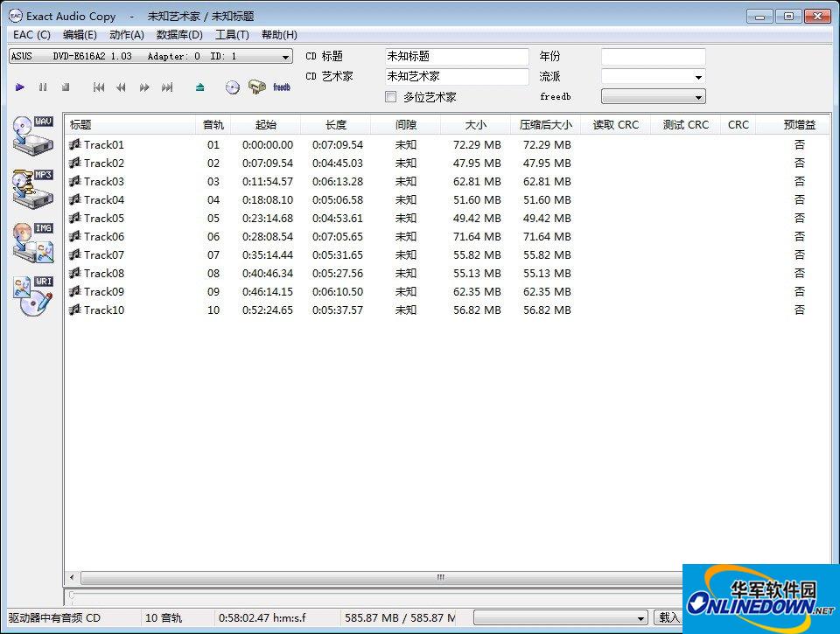The width and height of the screenshot is (840, 634).
Task: Click the Stop playback button
Action: pyautogui.click(x=66, y=87)
